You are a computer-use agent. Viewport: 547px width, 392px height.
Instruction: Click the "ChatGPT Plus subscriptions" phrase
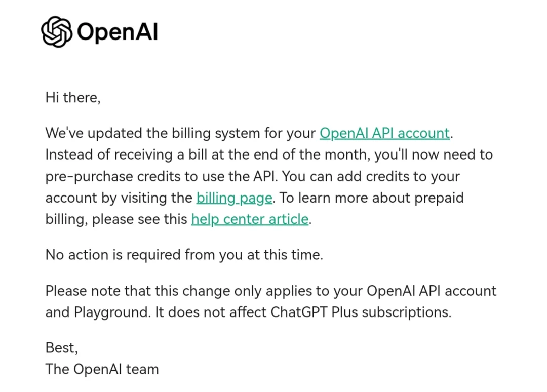(361, 312)
